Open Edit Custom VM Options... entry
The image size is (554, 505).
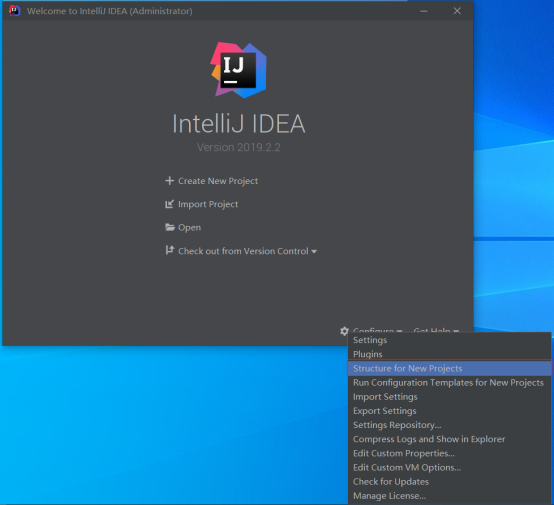(x=449, y=467)
